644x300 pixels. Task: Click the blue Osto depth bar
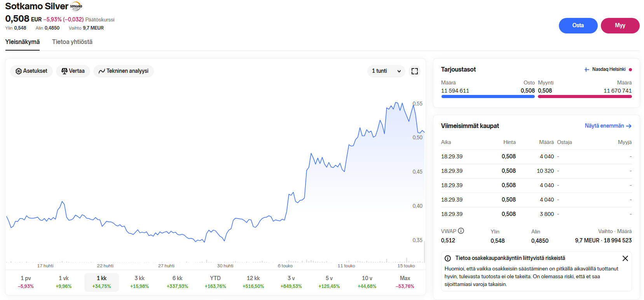(x=488, y=96)
